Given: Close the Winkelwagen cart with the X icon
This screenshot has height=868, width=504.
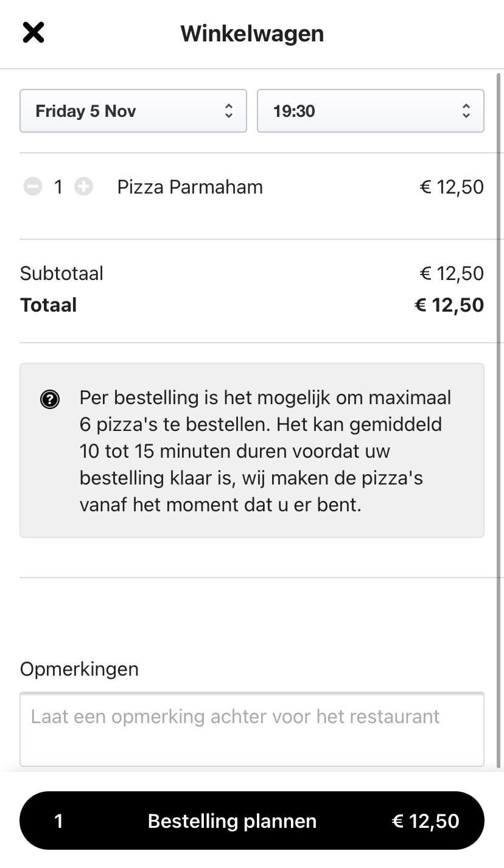Looking at the screenshot, I should 33,33.
